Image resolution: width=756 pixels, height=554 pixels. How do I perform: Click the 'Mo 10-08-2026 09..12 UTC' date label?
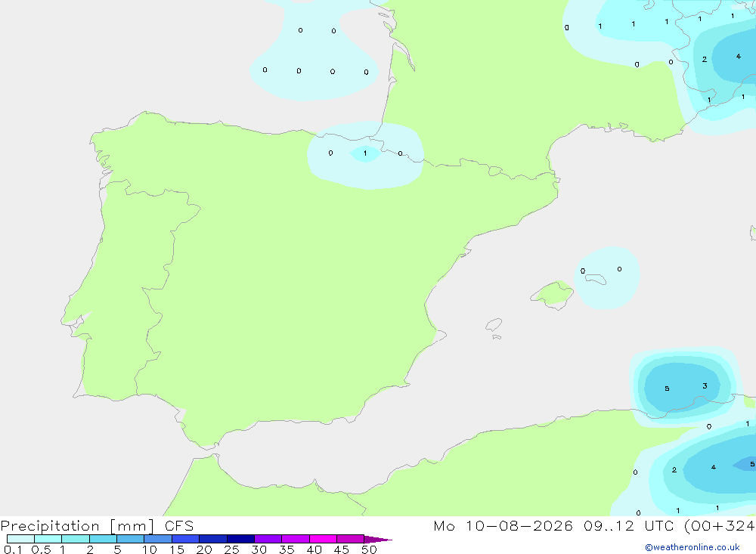click(553, 525)
